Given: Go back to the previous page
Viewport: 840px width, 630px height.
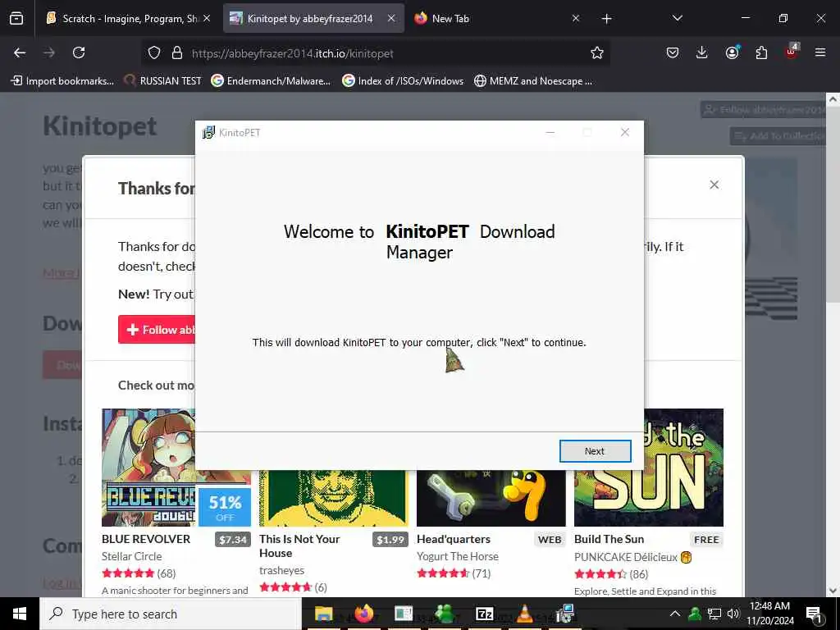Looking at the screenshot, I should pyautogui.click(x=20, y=52).
